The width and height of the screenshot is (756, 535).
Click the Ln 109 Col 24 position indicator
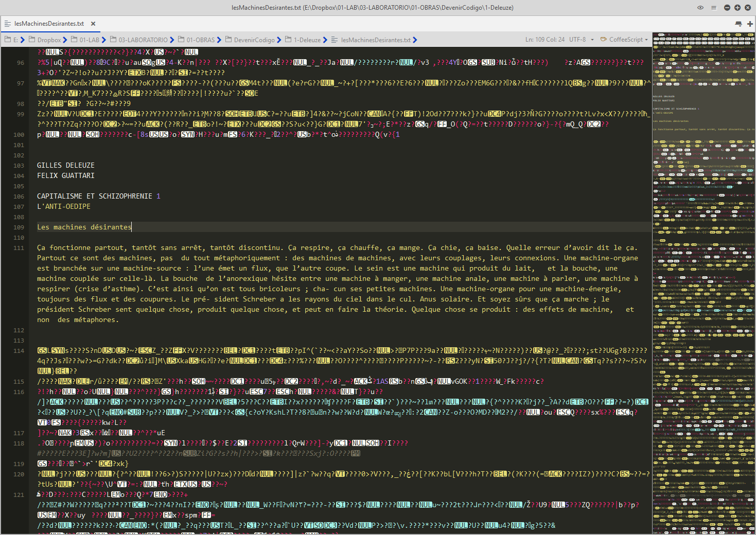pos(544,40)
